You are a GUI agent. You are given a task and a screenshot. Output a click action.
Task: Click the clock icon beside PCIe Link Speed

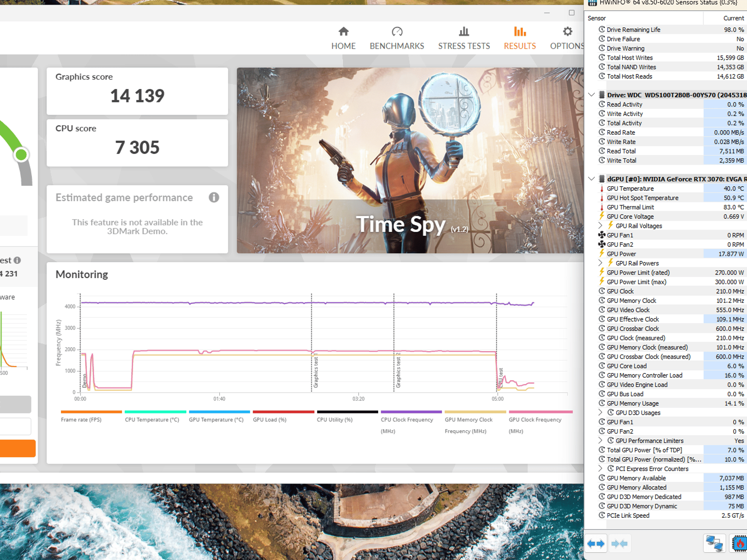tap(602, 515)
